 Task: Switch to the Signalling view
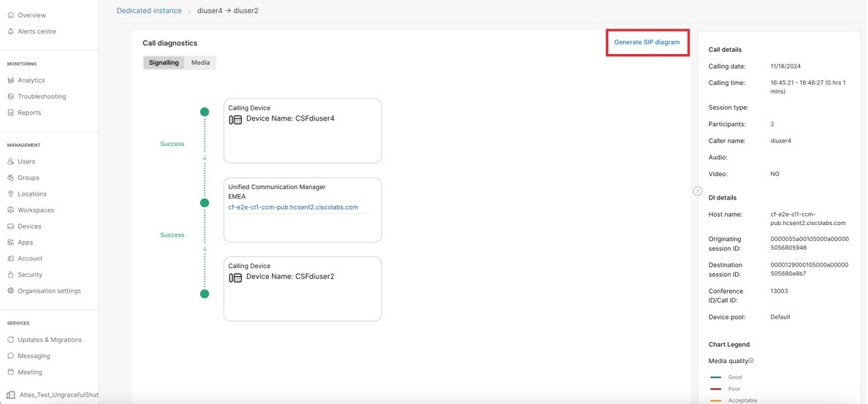point(164,63)
